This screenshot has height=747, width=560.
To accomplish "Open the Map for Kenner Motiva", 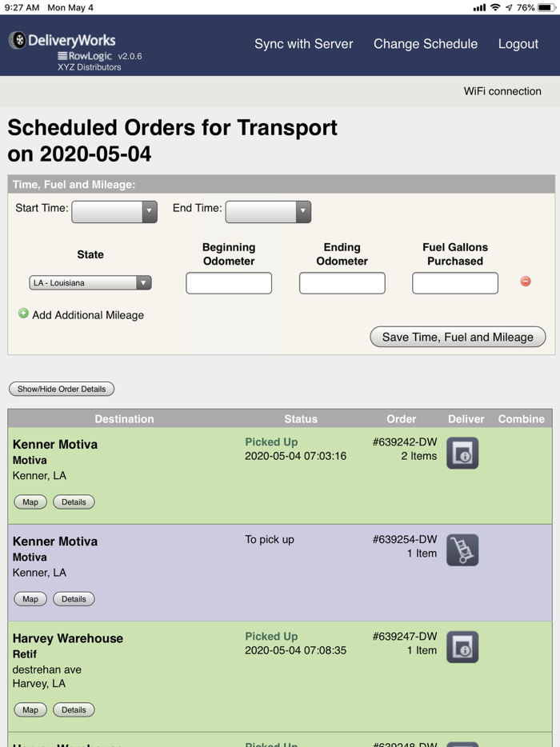I will point(30,501).
